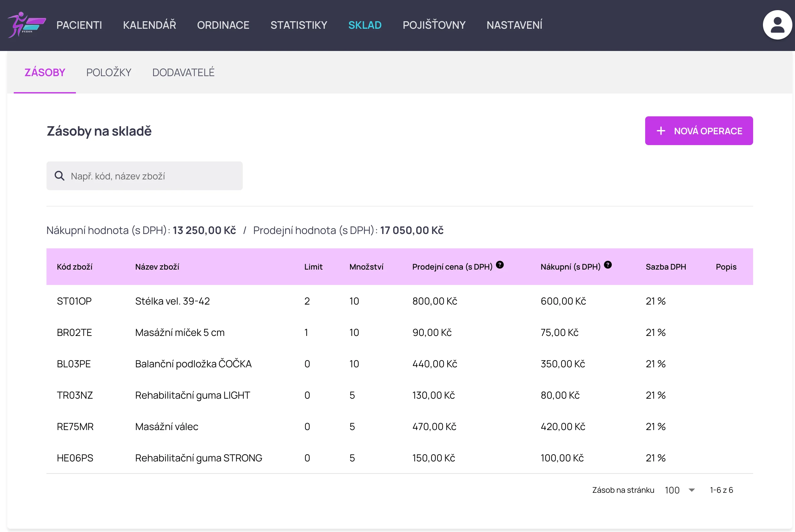Select the Stélka vel. 39-42 row

coord(172,301)
